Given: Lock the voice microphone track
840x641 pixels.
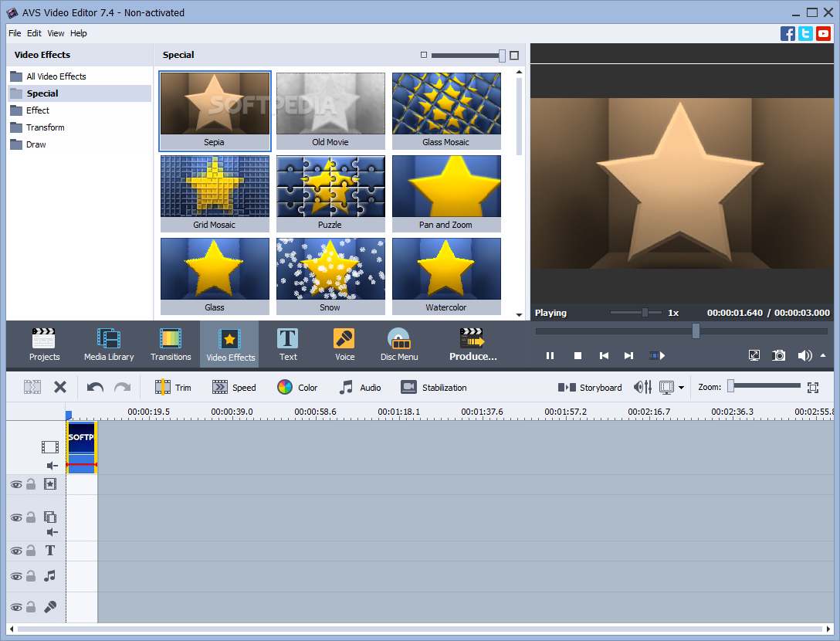Looking at the screenshot, I should point(31,607).
